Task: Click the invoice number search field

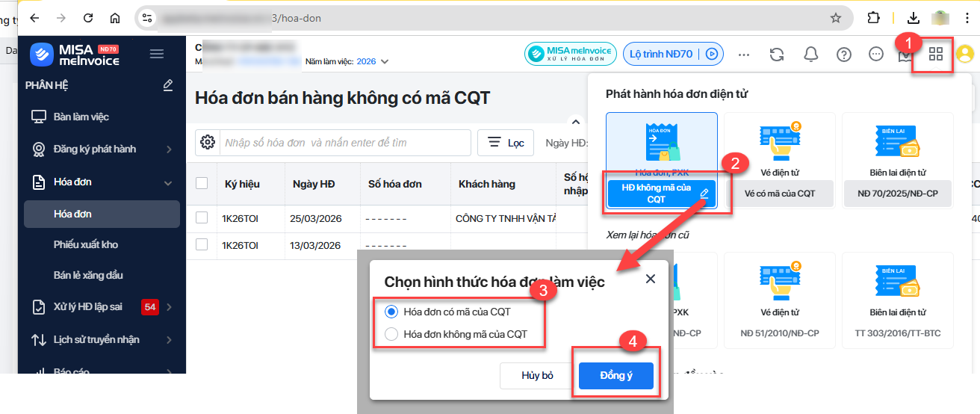Action: [x=345, y=143]
